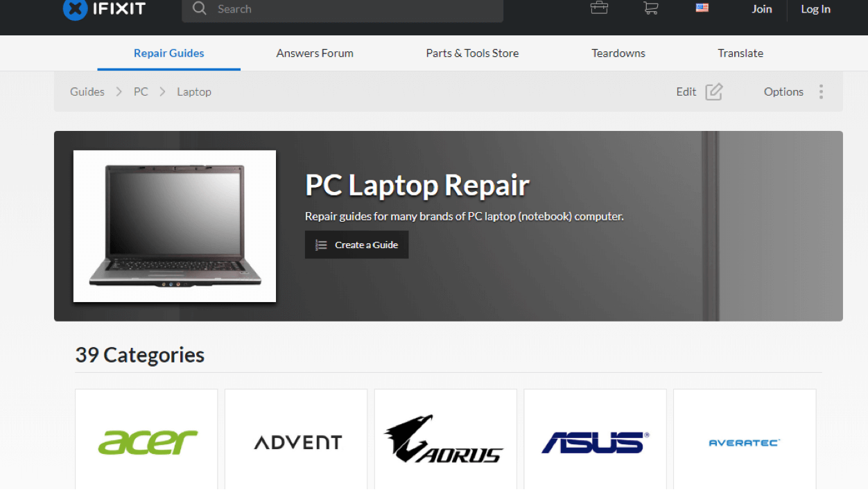The width and height of the screenshot is (868, 492).
Task: Open the Advent category card
Action: coord(296,440)
